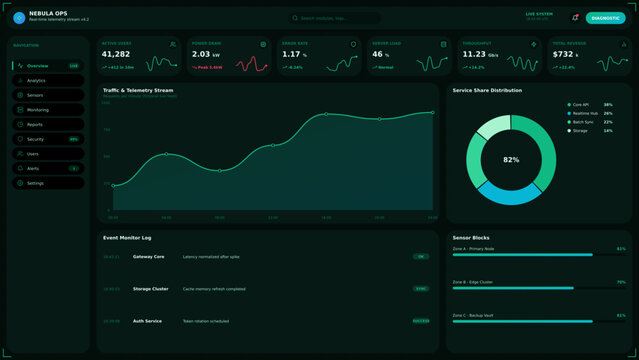Click the count badge on Alerts
The image size is (639, 360).
tap(74, 168)
